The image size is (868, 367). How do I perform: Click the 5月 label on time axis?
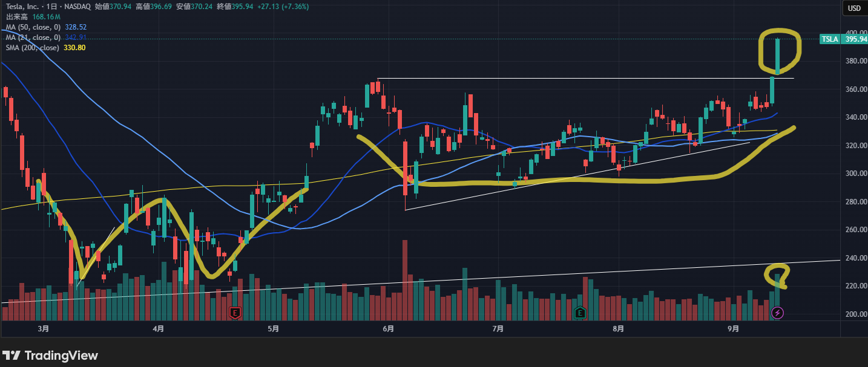[x=273, y=329]
